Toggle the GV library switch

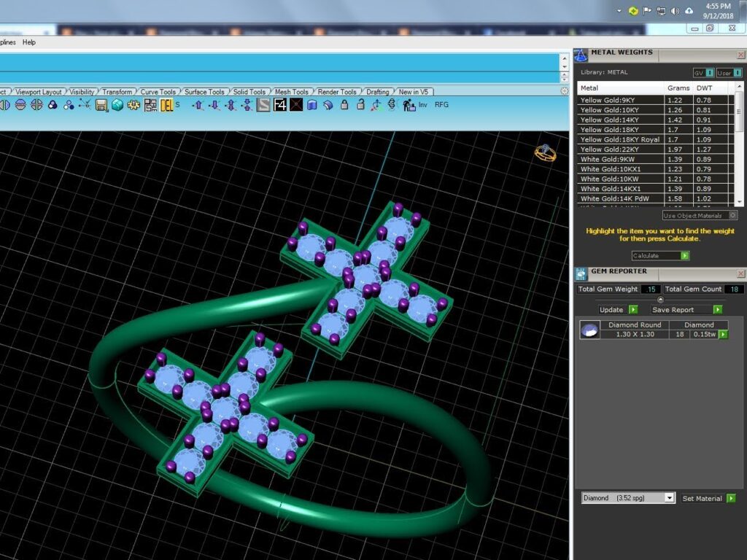(703, 73)
